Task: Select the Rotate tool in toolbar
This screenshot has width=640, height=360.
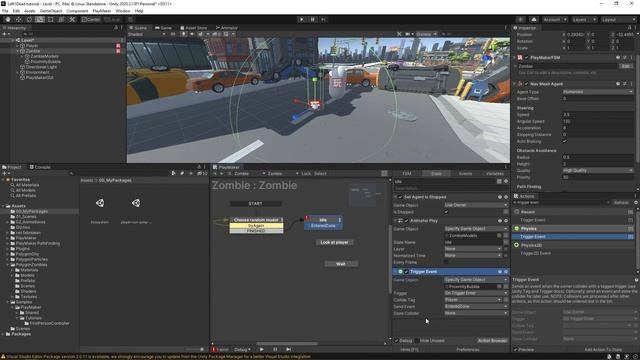Action: click(29, 19)
